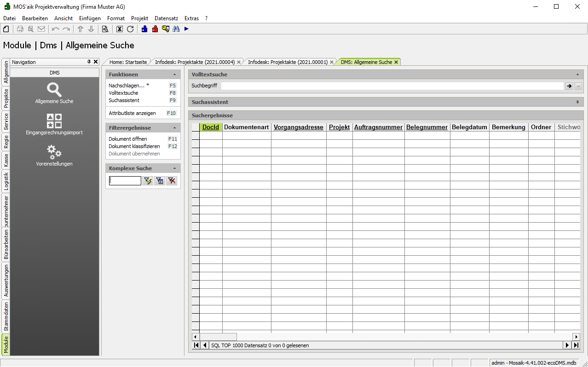
Task: Click the blue puzzle piece toolbar icon
Action: [x=144, y=29]
